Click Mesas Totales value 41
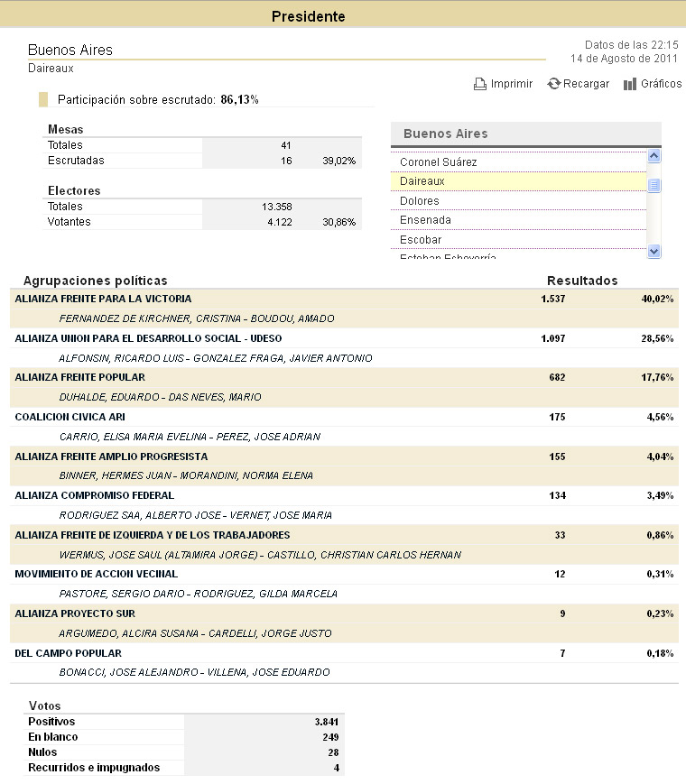Screen dimensions: 686x784 286,145
